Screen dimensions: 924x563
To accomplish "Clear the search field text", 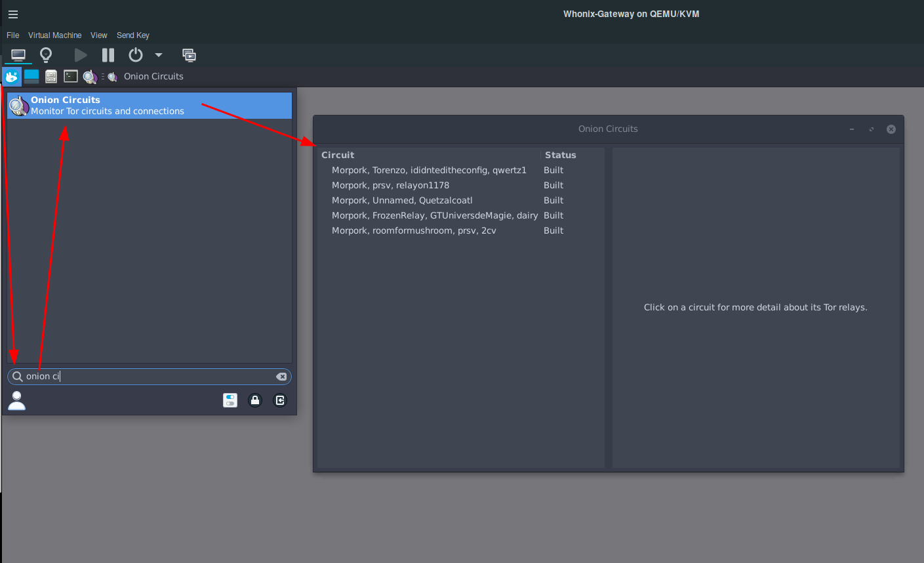I will pyautogui.click(x=281, y=377).
